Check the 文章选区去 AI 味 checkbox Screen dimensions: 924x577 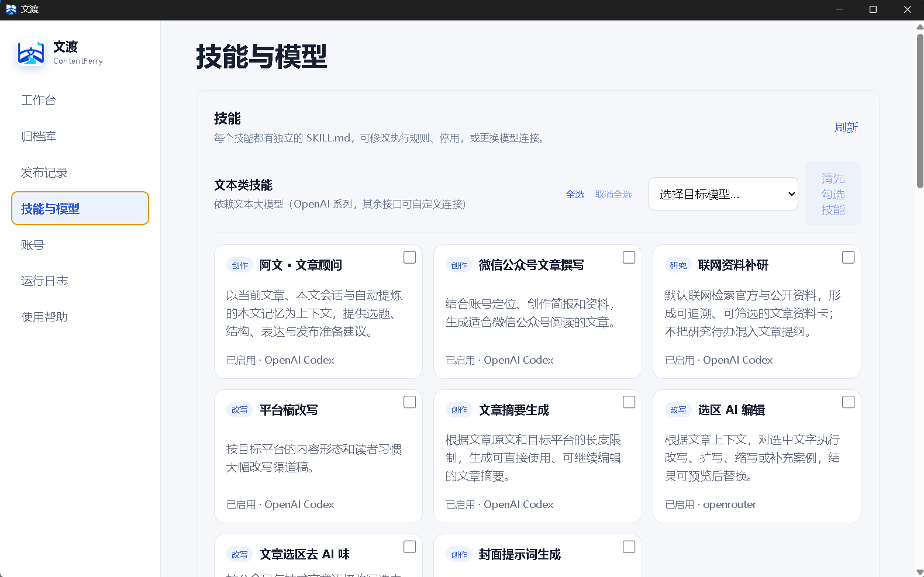click(410, 547)
